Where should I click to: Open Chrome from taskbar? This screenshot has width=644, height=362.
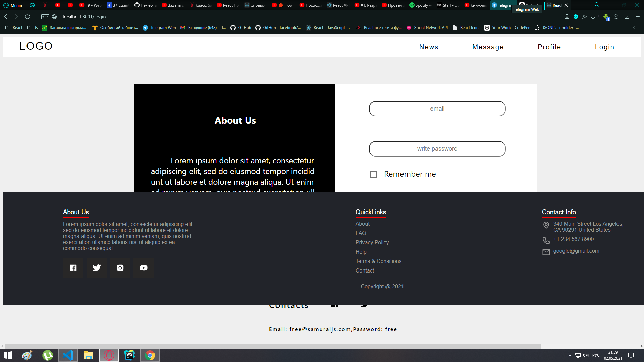(150, 355)
